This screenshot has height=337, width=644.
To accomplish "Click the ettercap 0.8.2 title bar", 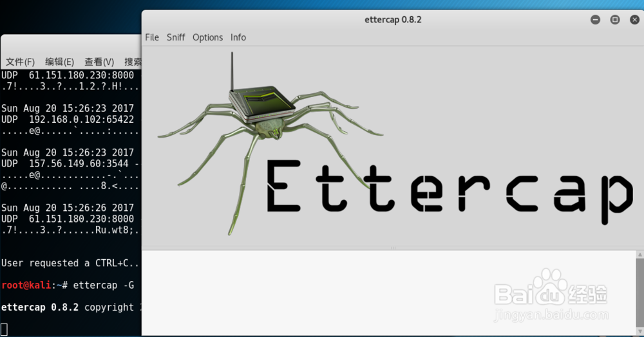I will pos(393,20).
